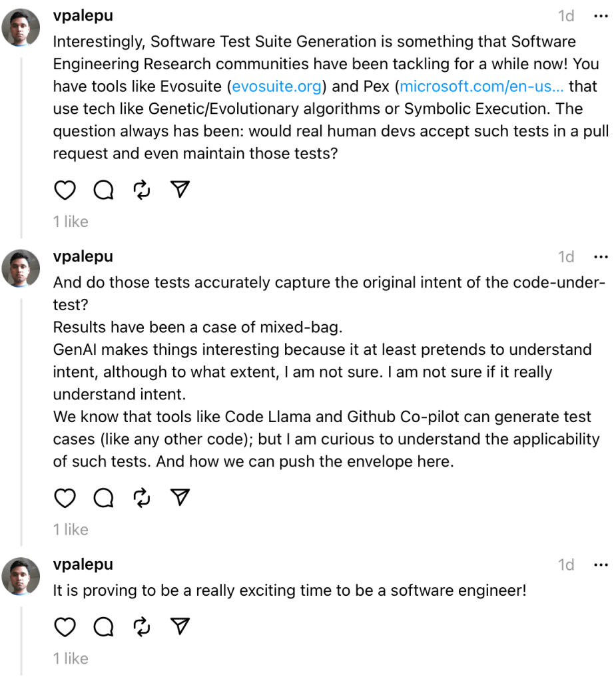Share the first post mentioning Pex
The width and height of the screenshot is (616, 681).
pyautogui.click(x=180, y=190)
